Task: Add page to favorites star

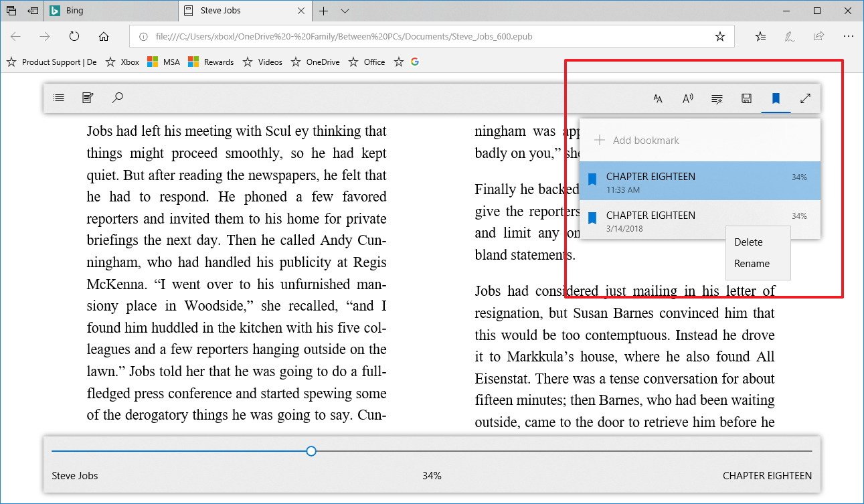Action: tap(719, 37)
